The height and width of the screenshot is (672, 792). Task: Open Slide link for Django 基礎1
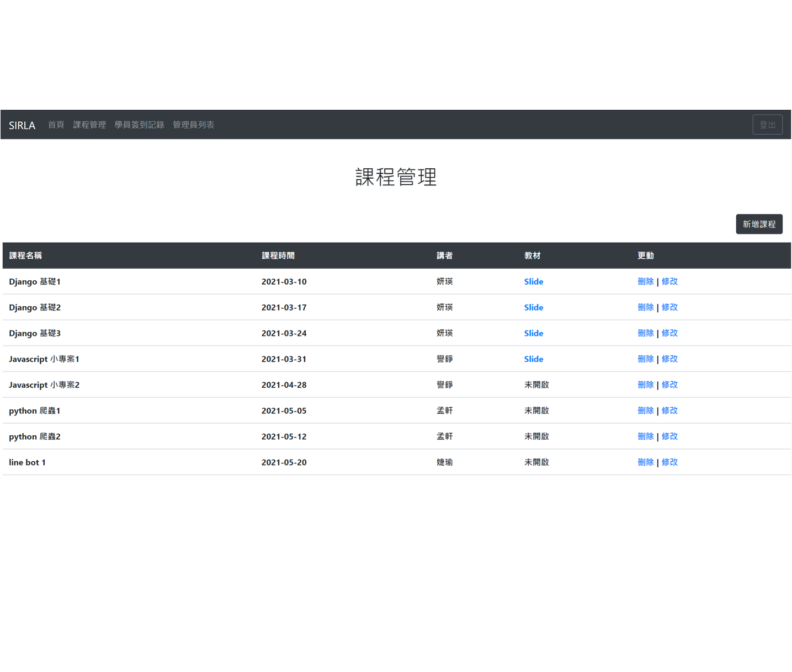[533, 281]
